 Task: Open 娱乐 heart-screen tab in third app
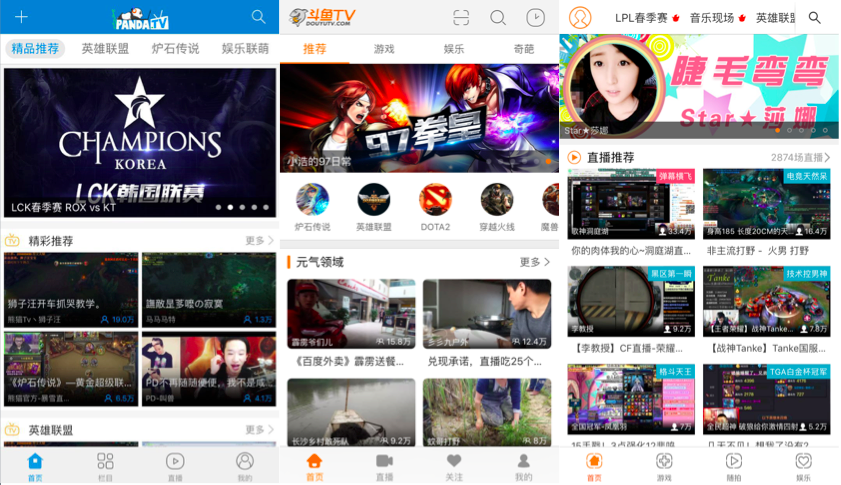pyautogui.click(x=803, y=466)
